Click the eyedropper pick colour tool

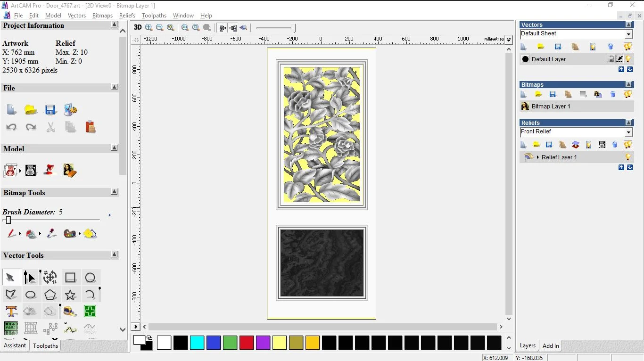[51, 233]
